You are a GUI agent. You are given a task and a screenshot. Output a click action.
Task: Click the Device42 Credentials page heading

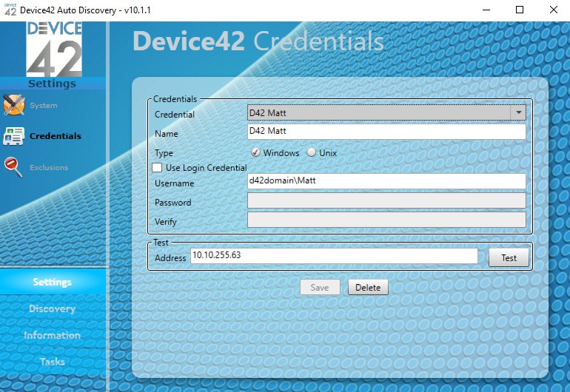point(258,41)
